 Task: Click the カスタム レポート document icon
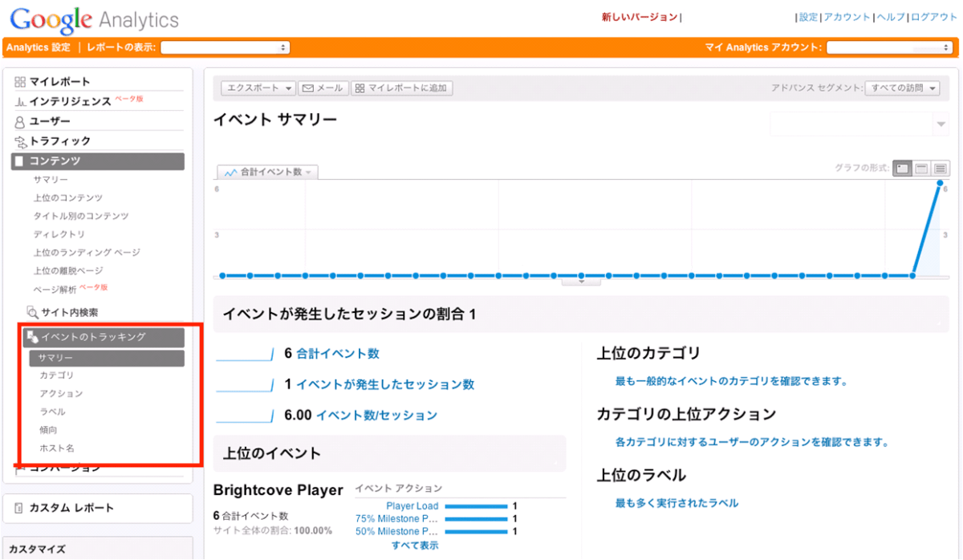[19, 508]
